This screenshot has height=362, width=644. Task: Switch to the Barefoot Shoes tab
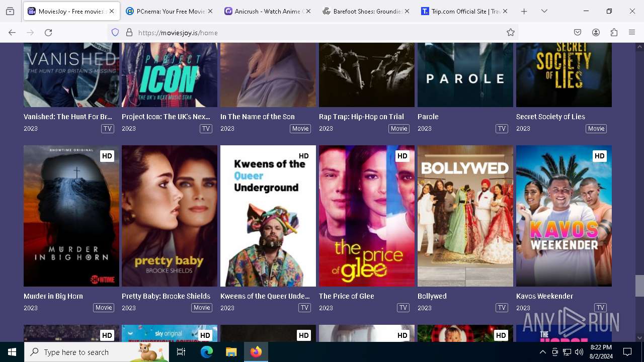365,11
